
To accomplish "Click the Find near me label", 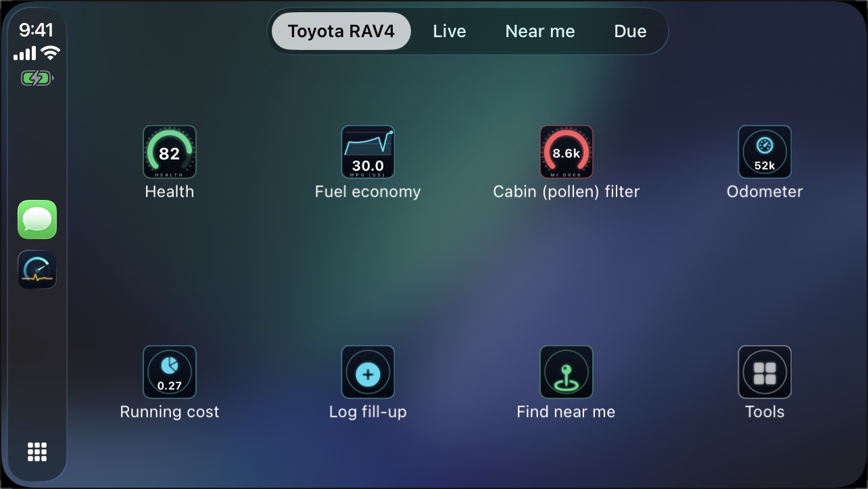I will (566, 412).
